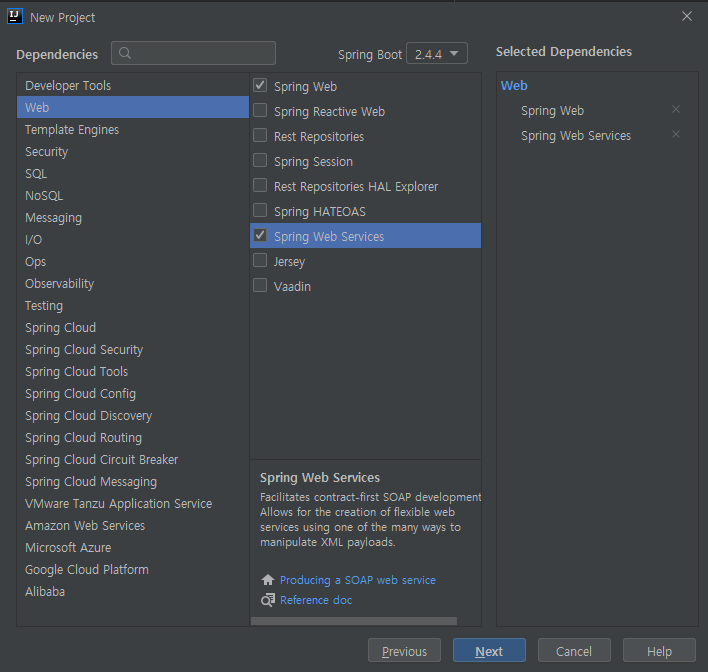Viewport: 708px width, 672px height.
Task: Click the reference doc icon
Action: [268, 600]
